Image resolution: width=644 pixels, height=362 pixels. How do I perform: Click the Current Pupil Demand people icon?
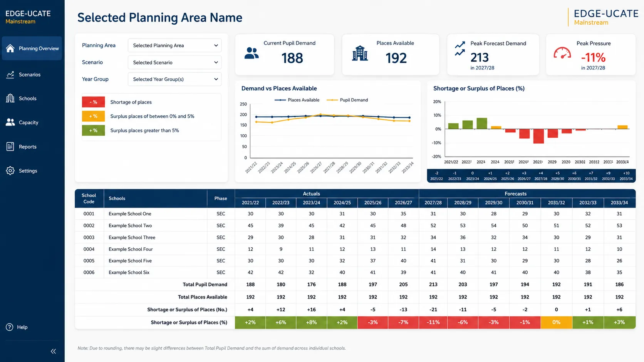[x=252, y=53]
